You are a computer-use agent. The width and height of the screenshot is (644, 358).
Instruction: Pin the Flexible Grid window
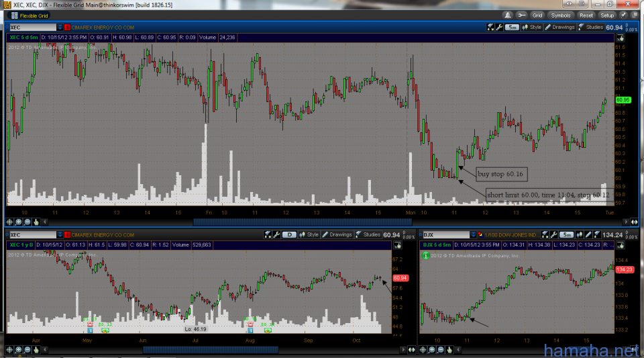(623, 15)
